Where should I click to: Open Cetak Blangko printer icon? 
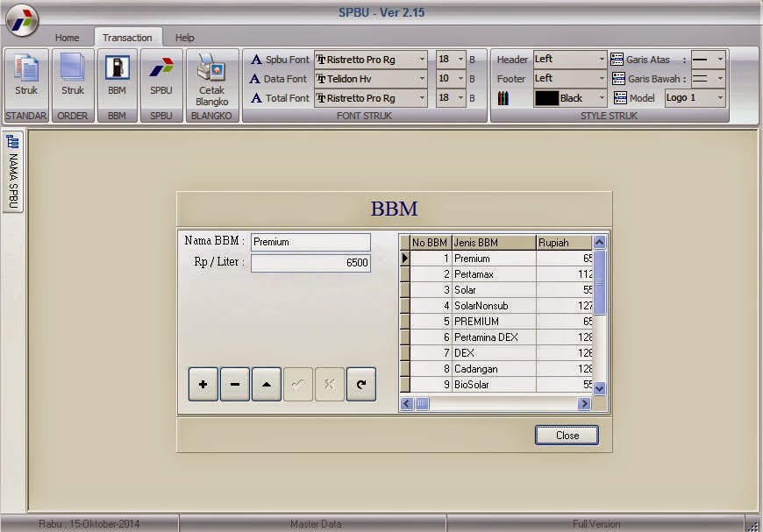pyautogui.click(x=211, y=68)
